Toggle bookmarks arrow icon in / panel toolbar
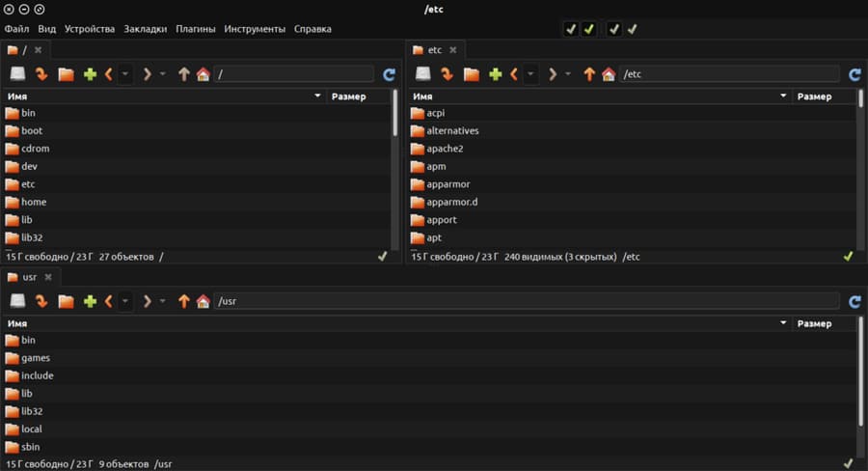Viewport: 868px width, 471px height. point(41,73)
